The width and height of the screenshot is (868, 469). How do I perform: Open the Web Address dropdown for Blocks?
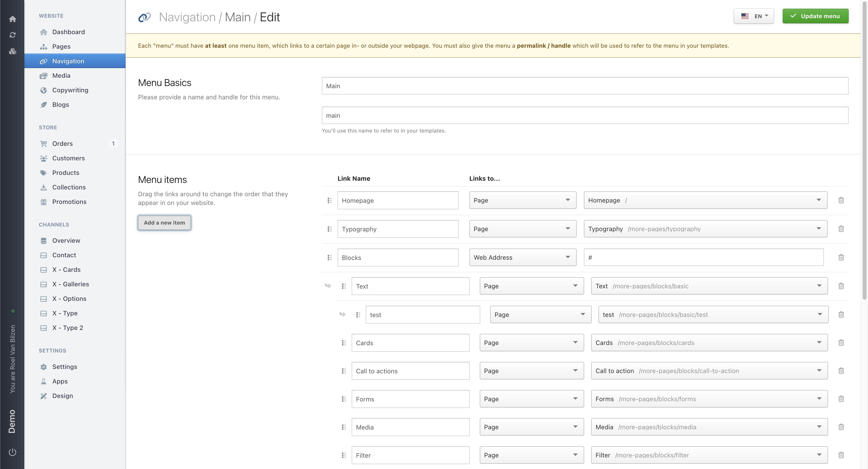522,257
